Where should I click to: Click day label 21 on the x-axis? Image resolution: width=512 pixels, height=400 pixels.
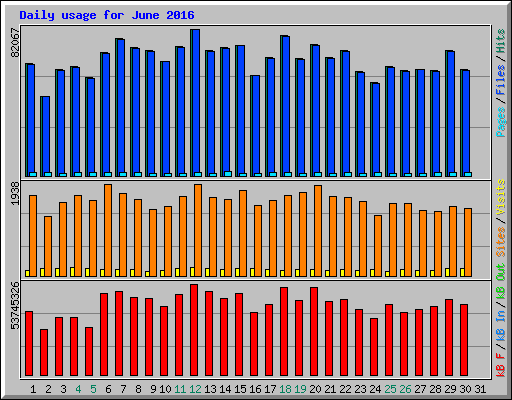coord(330,389)
